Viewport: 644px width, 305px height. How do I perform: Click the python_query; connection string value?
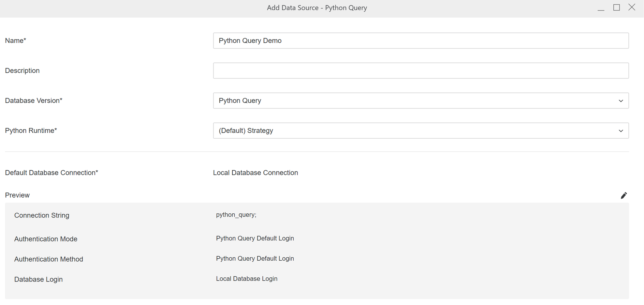click(x=236, y=215)
